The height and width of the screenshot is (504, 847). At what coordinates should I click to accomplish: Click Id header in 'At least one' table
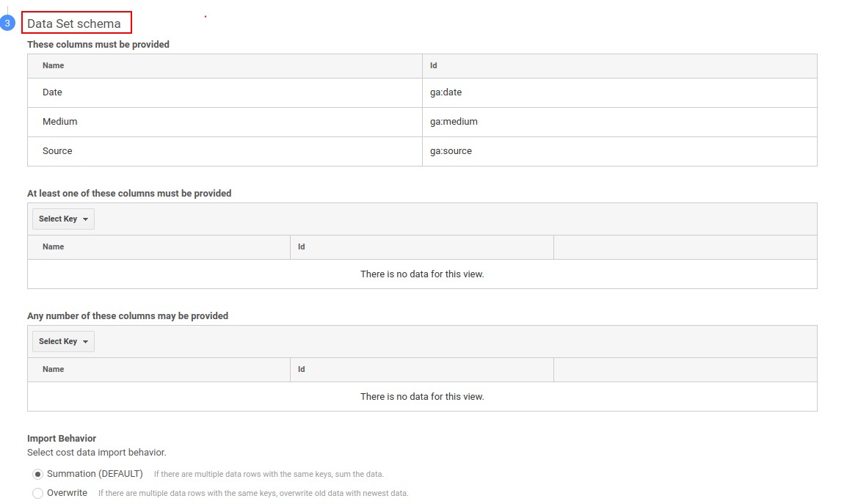[x=302, y=246]
